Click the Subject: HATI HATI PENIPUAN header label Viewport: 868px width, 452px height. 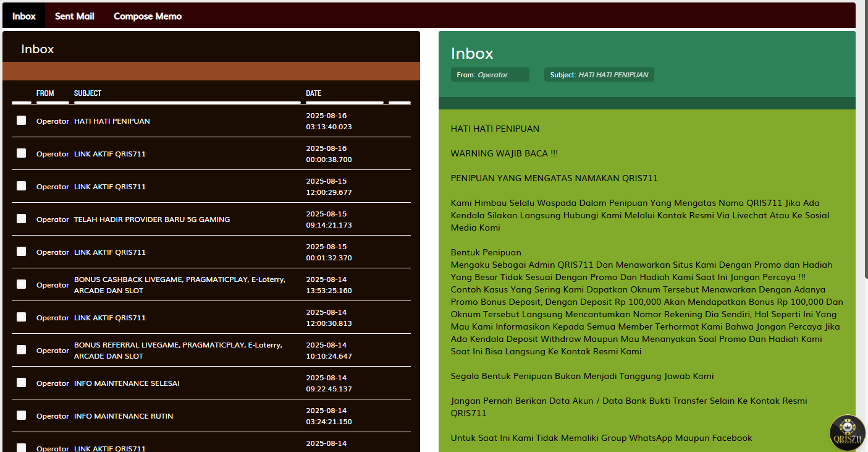click(599, 75)
